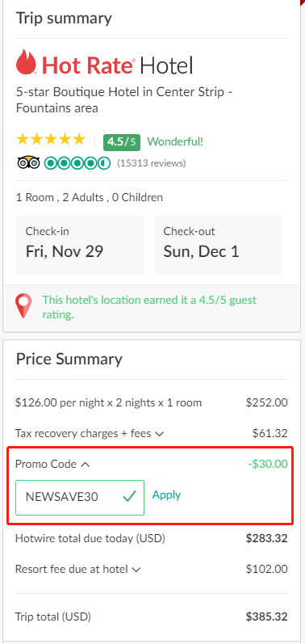Click the TripAdvisor owl icon
This screenshot has width=305, height=644.
coord(28,163)
